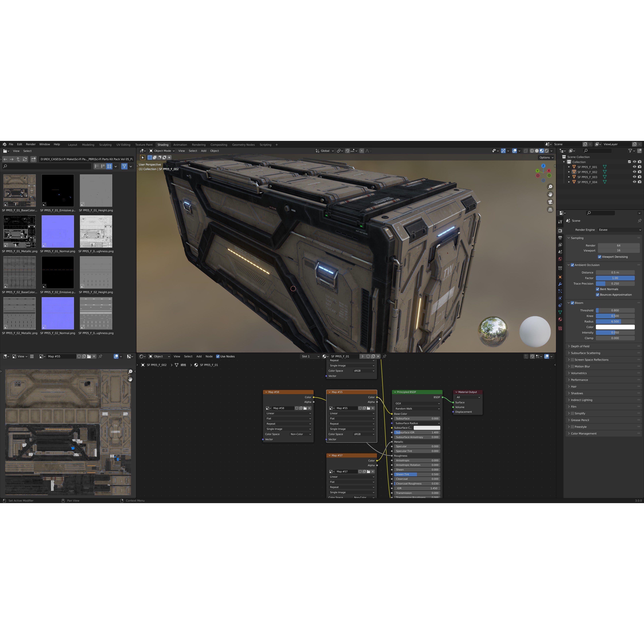Image resolution: width=644 pixels, height=644 pixels.
Task: Open the World properties tab
Action: tap(560, 259)
